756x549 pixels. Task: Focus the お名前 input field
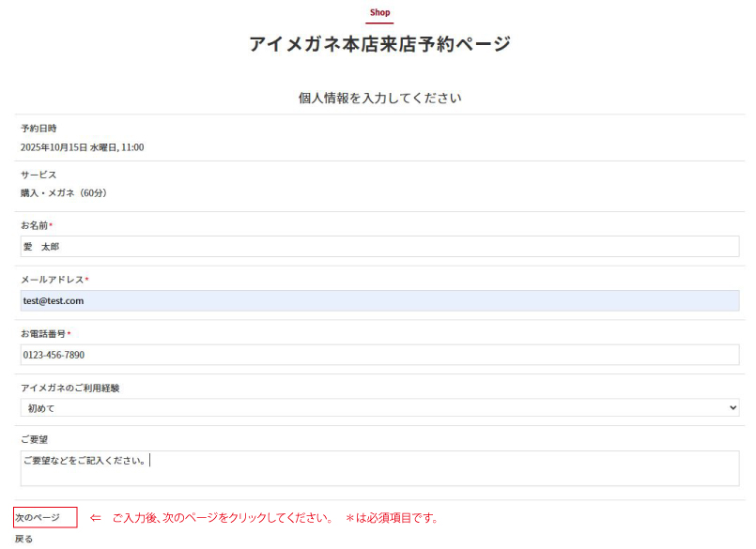tap(379, 247)
